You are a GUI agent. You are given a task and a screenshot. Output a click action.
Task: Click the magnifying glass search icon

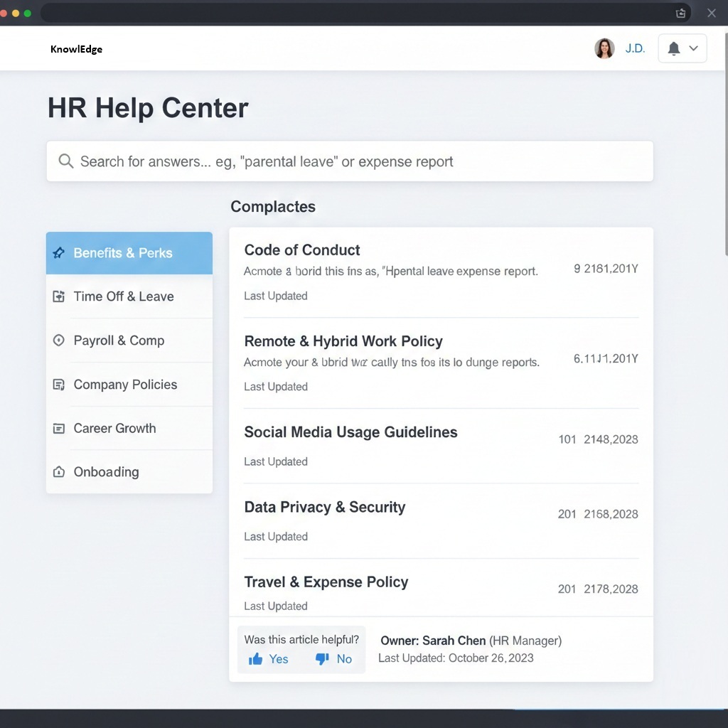pos(66,161)
